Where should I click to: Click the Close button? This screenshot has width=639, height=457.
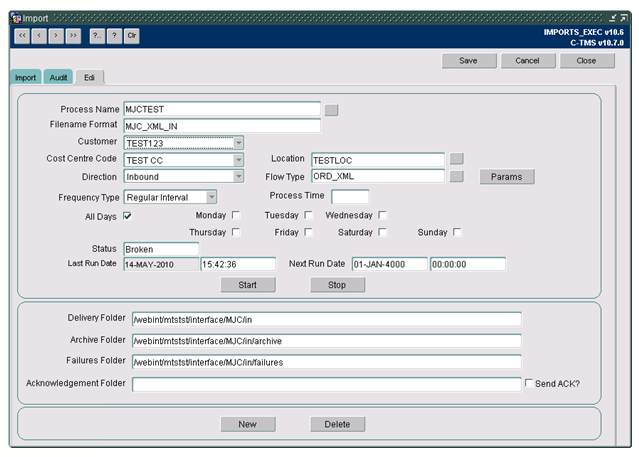[x=587, y=61]
